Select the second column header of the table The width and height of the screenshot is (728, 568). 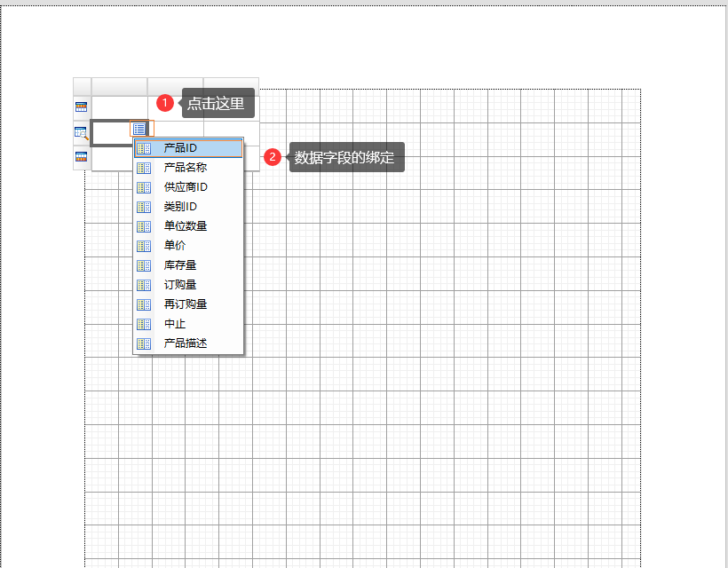tap(176, 86)
